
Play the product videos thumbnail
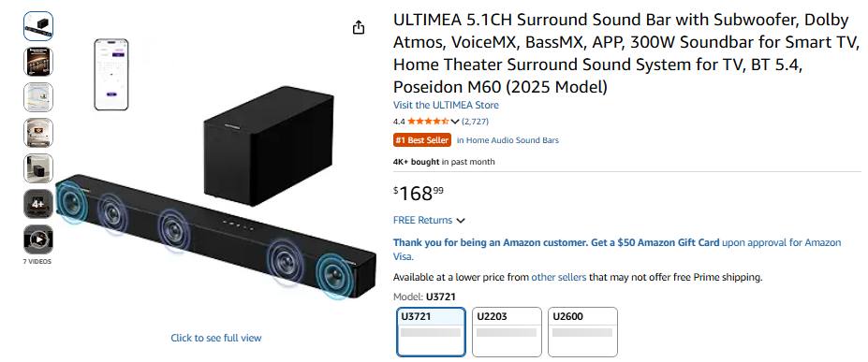[38, 239]
